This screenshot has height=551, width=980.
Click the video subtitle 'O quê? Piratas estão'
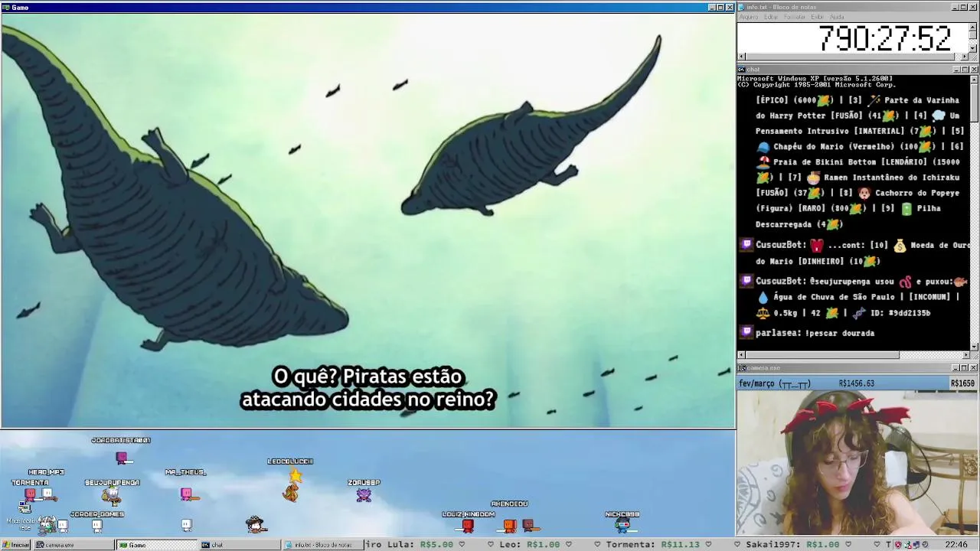(x=367, y=377)
